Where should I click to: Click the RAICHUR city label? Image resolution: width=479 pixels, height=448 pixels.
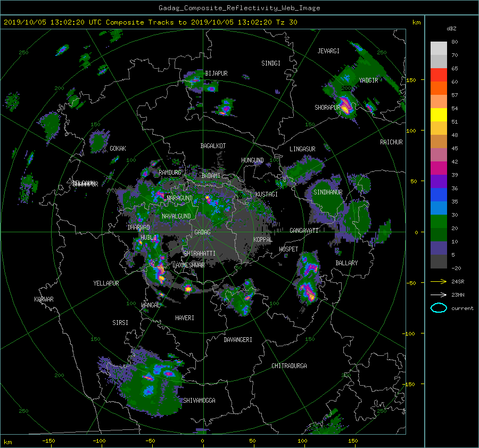pos(391,142)
